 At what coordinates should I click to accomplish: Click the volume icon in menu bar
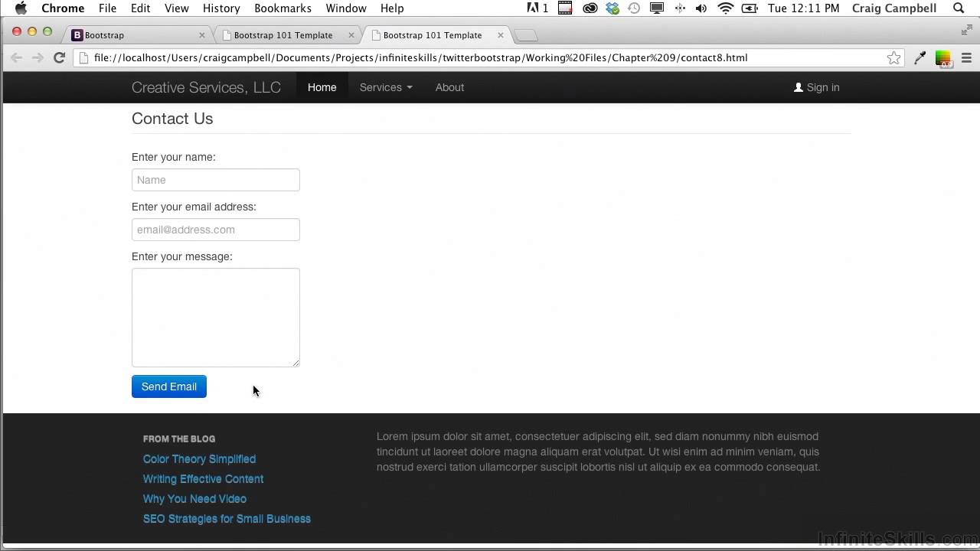tap(701, 8)
